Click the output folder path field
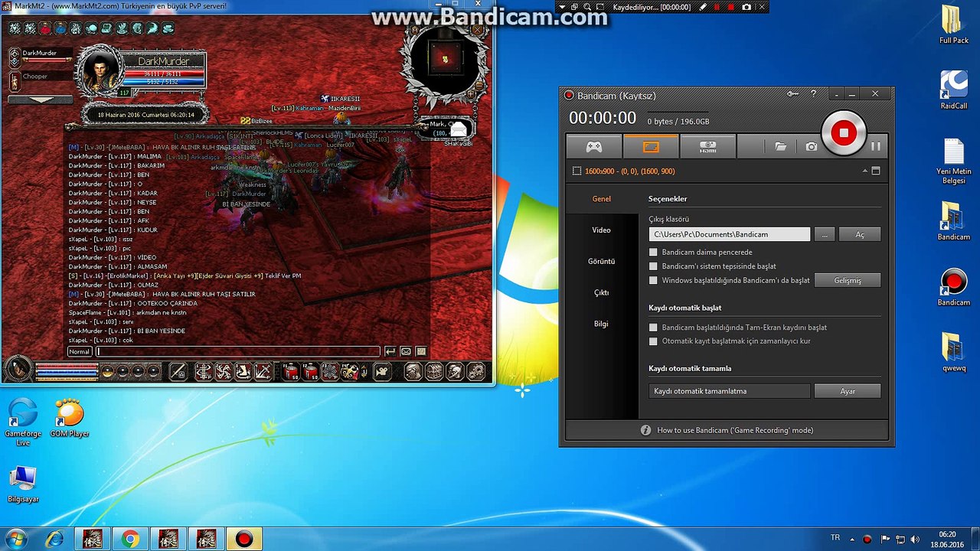 (x=729, y=234)
